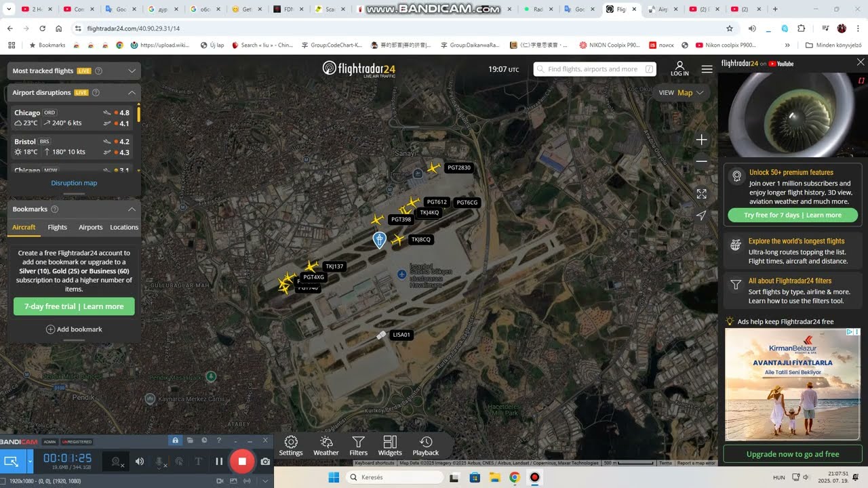Open Bandicam help question mark

(x=218, y=441)
